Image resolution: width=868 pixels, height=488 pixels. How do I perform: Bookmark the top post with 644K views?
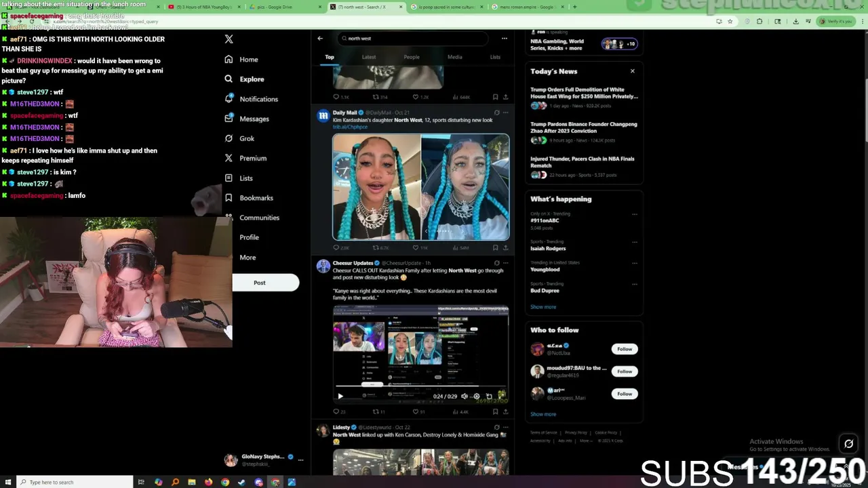(x=496, y=97)
